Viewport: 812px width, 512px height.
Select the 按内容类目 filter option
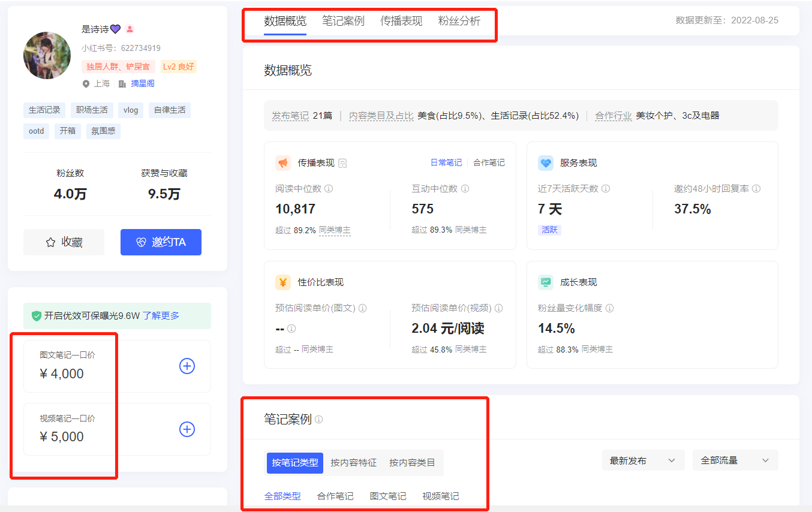coord(412,462)
